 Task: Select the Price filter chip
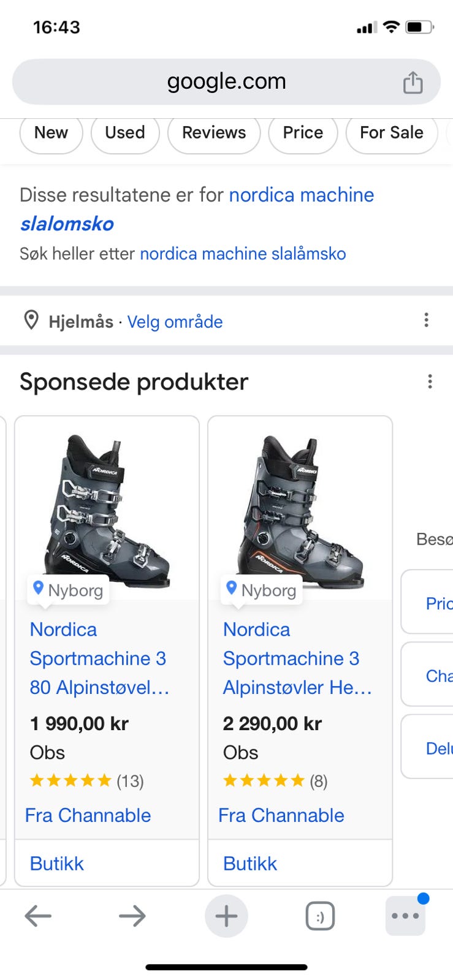point(303,133)
